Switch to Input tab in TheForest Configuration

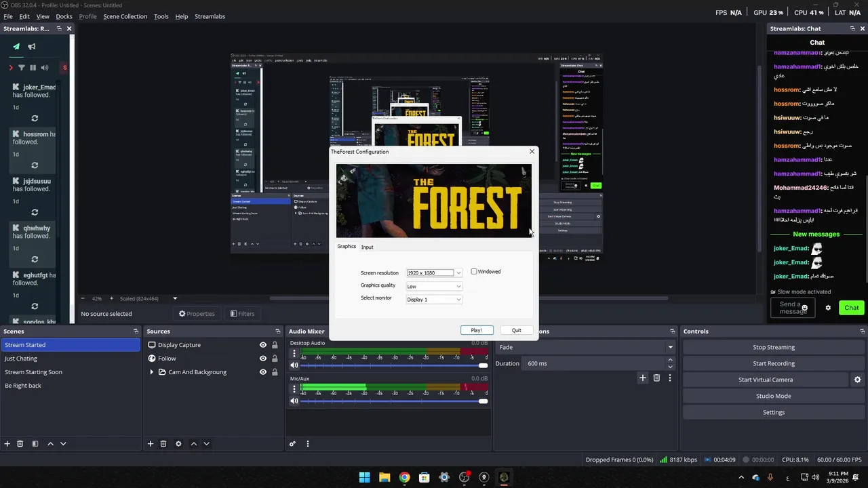click(367, 247)
